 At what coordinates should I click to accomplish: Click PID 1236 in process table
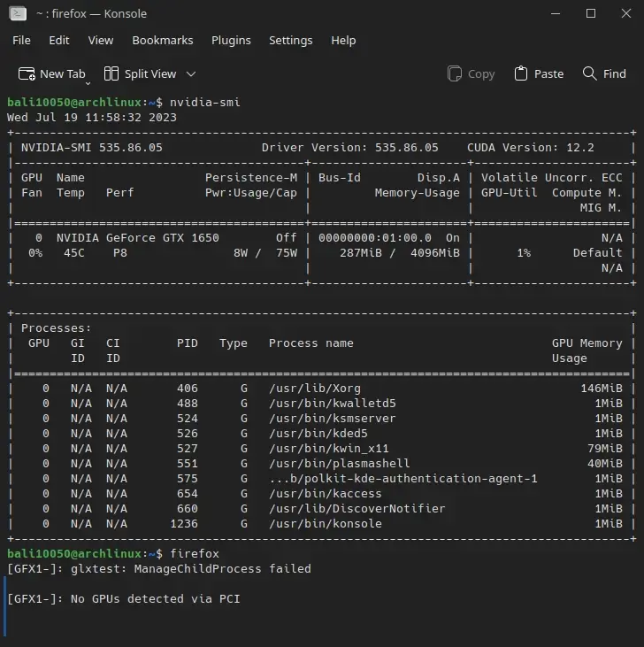[x=184, y=524]
